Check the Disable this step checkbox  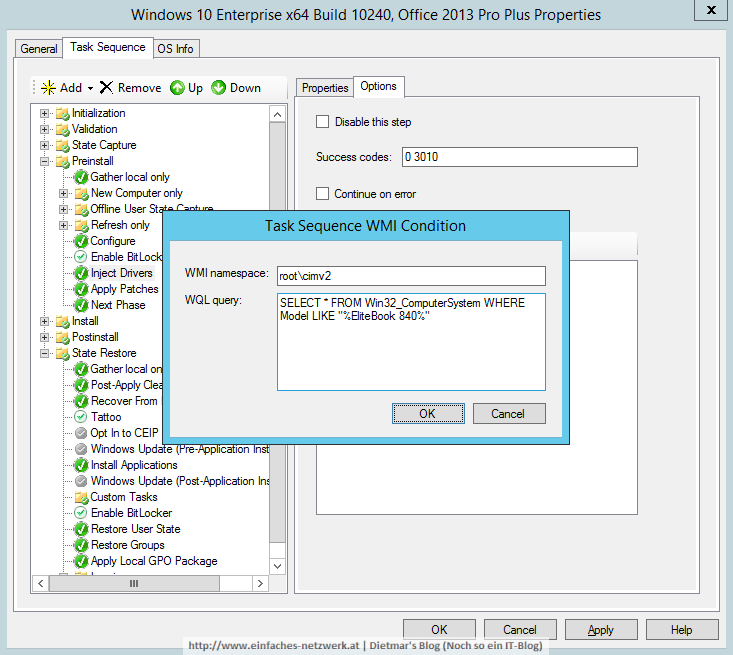[x=323, y=122]
